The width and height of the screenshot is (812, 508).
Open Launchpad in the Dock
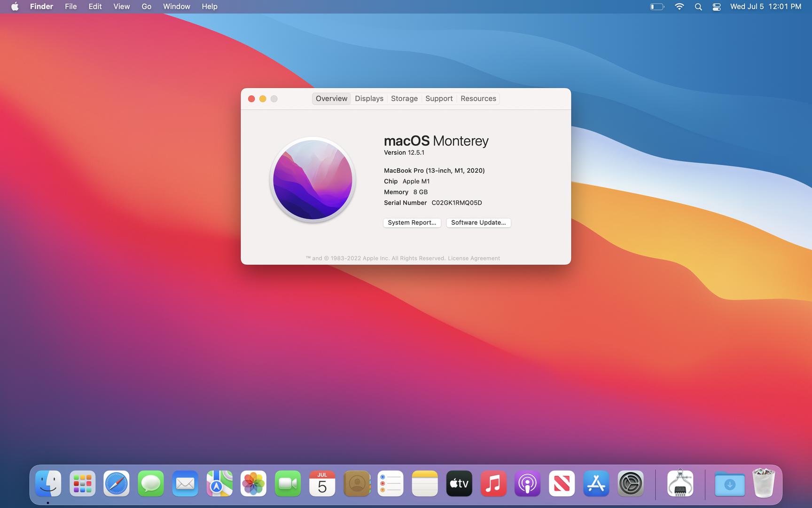pyautogui.click(x=82, y=483)
